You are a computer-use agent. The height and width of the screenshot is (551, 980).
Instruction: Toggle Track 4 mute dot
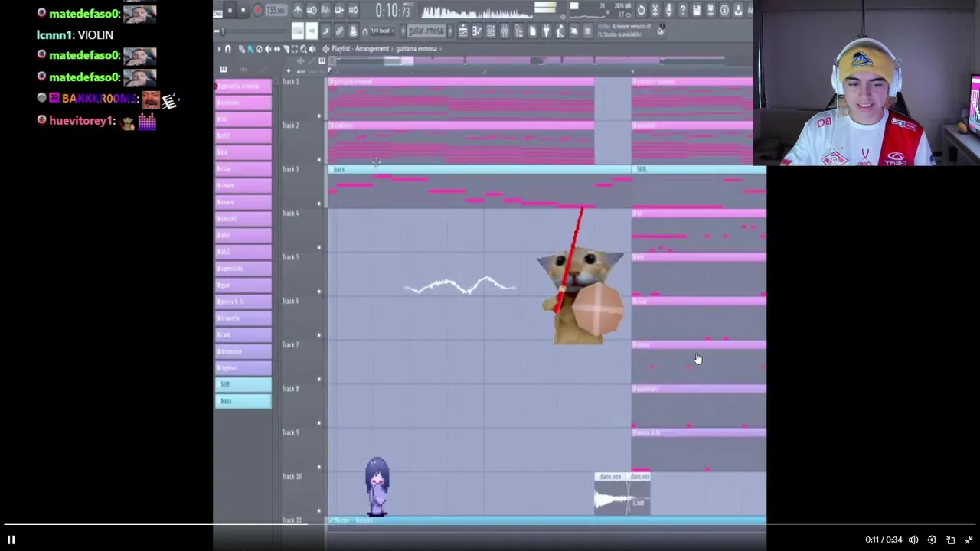coord(319,247)
